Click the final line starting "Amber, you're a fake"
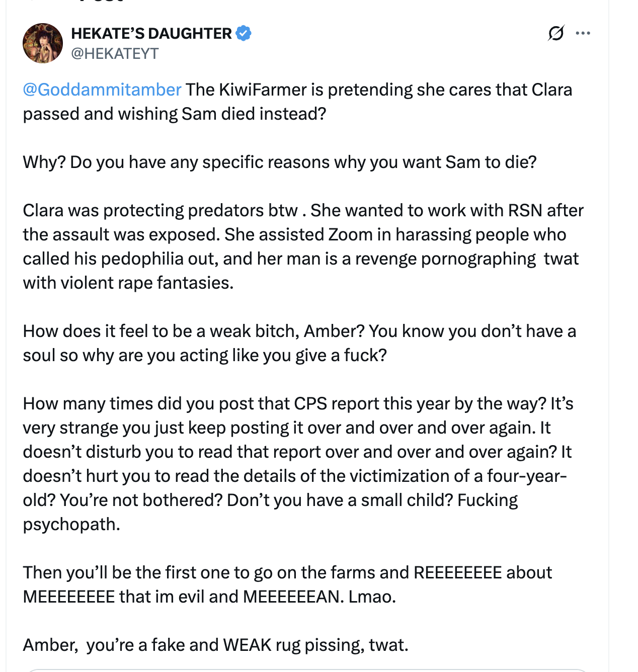Viewport: 638px width, 672px height. point(215,645)
